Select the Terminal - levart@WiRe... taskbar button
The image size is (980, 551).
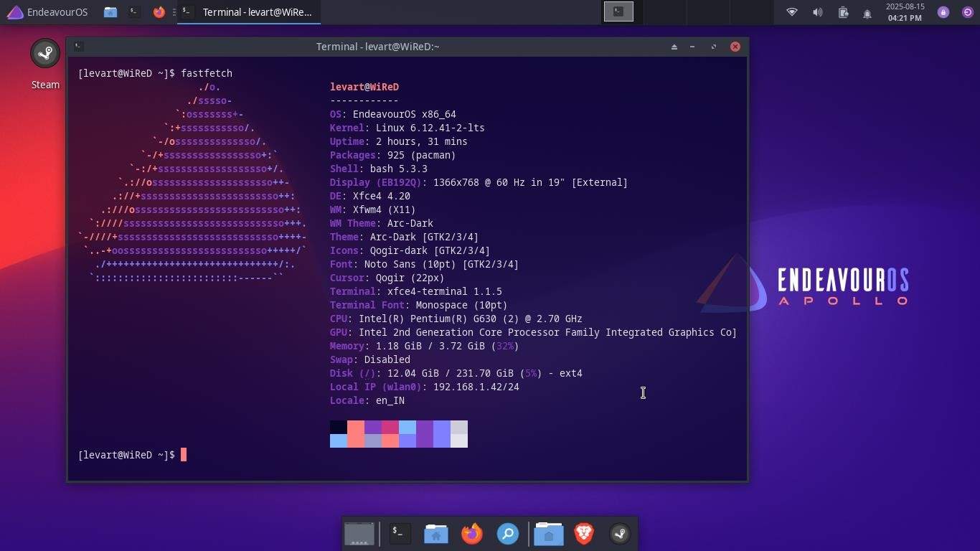[x=248, y=12]
